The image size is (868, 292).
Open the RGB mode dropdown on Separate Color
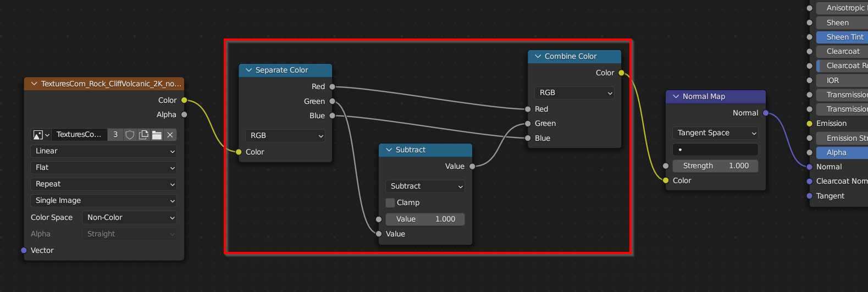tap(285, 135)
